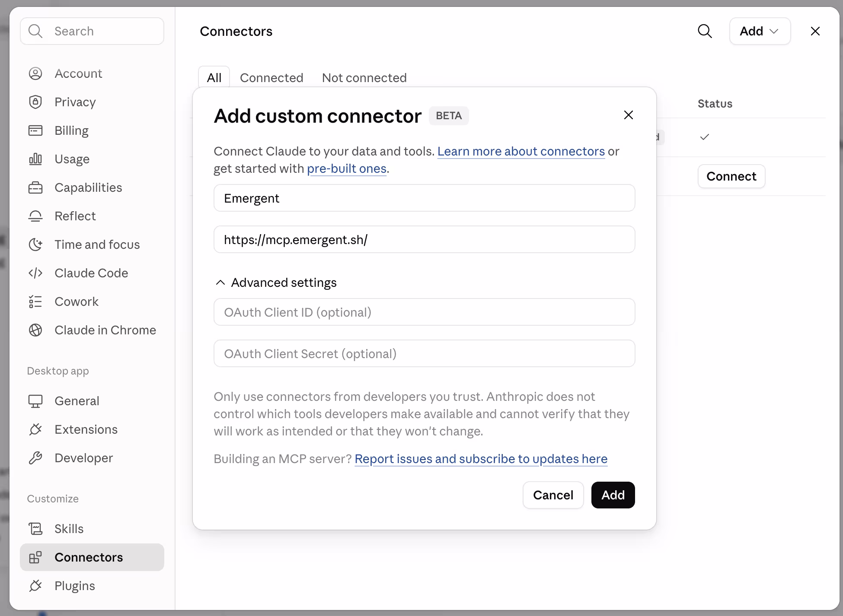
Task: Open Privacy settings page
Action: 92,102
